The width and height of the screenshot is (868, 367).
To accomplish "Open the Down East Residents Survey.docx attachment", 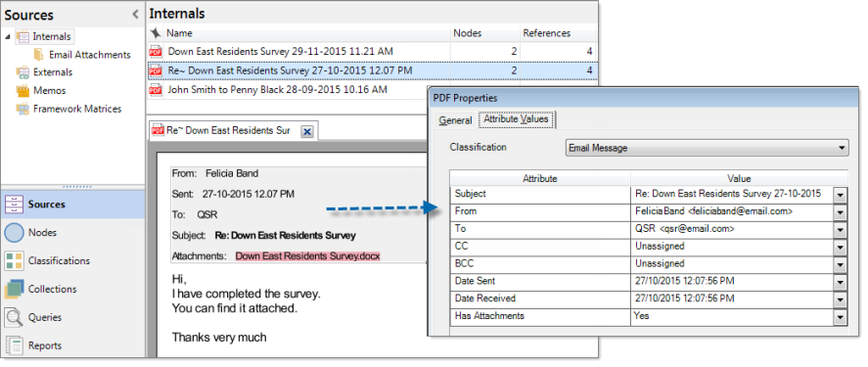I will (308, 256).
